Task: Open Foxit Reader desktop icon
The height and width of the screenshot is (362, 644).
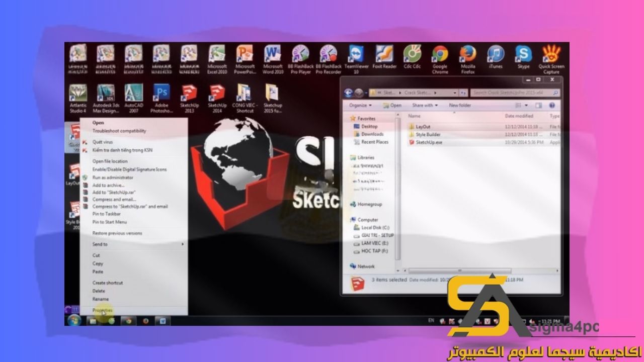Action: 384,56
